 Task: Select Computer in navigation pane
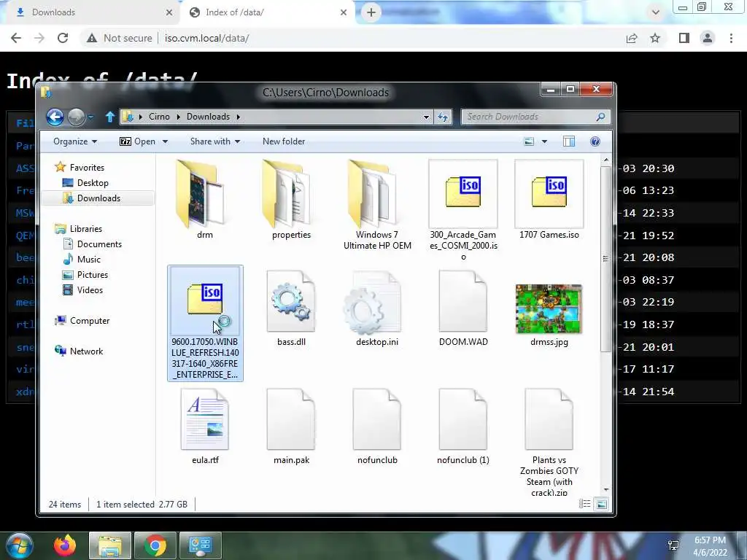tap(90, 321)
